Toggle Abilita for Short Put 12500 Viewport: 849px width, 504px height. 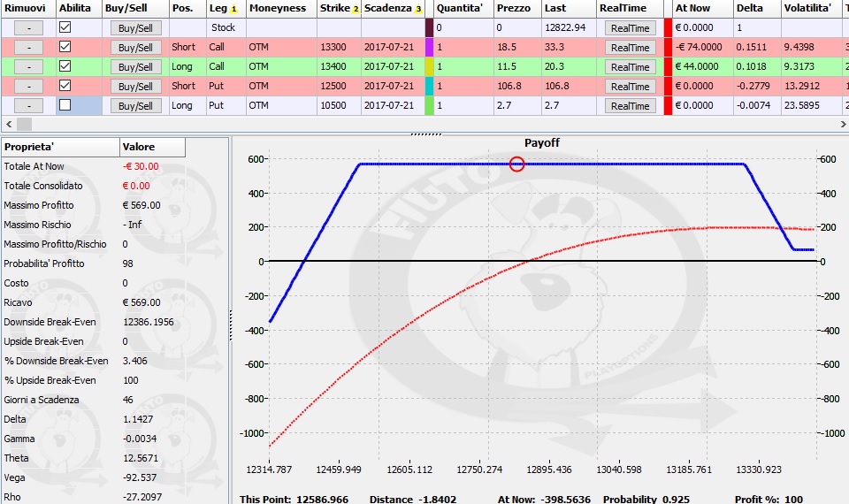point(65,86)
